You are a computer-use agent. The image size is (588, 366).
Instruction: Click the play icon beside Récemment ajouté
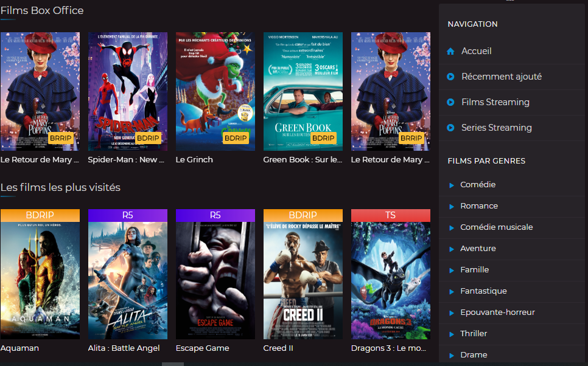(451, 77)
